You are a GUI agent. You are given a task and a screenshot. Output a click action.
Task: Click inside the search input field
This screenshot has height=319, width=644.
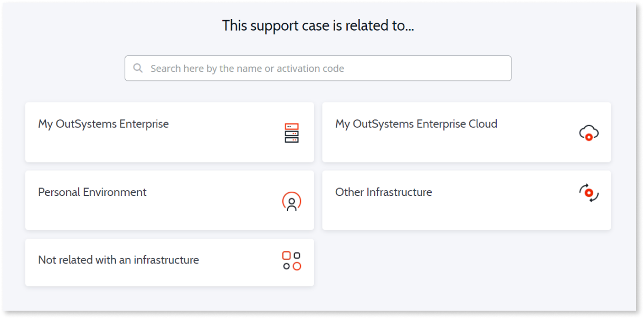318,68
